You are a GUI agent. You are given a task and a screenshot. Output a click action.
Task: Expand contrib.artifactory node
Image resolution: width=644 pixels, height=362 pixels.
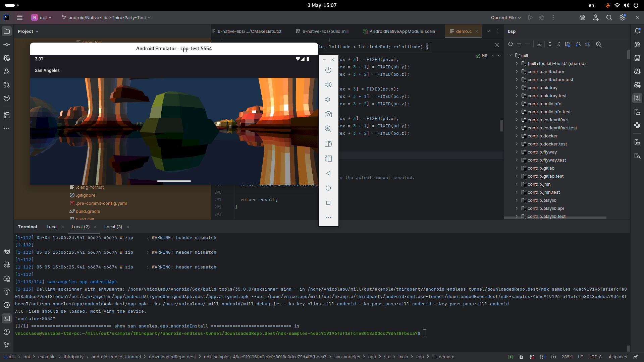(517, 72)
